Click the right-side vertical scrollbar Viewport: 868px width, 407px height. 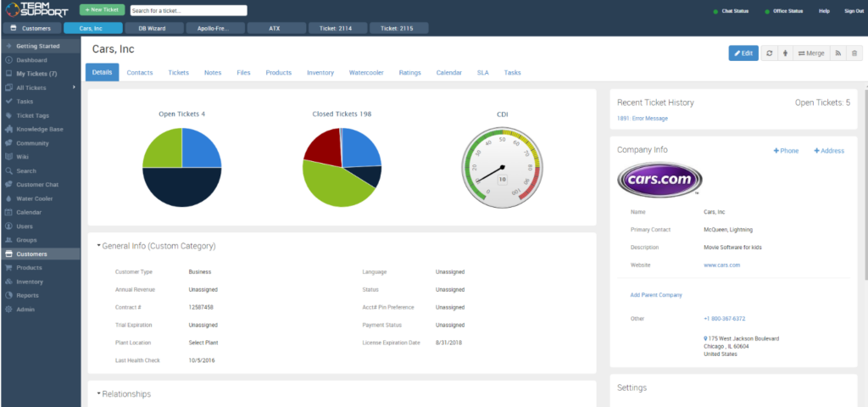tap(865, 183)
